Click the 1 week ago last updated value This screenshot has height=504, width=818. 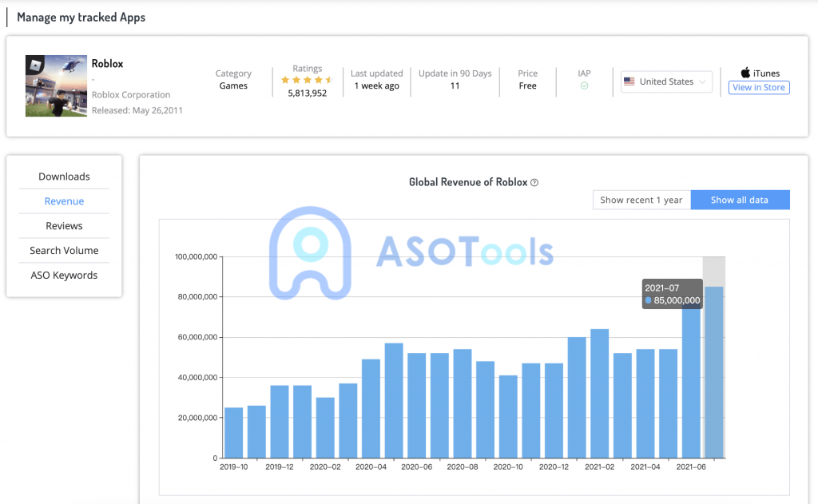pyautogui.click(x=377, y=85)
